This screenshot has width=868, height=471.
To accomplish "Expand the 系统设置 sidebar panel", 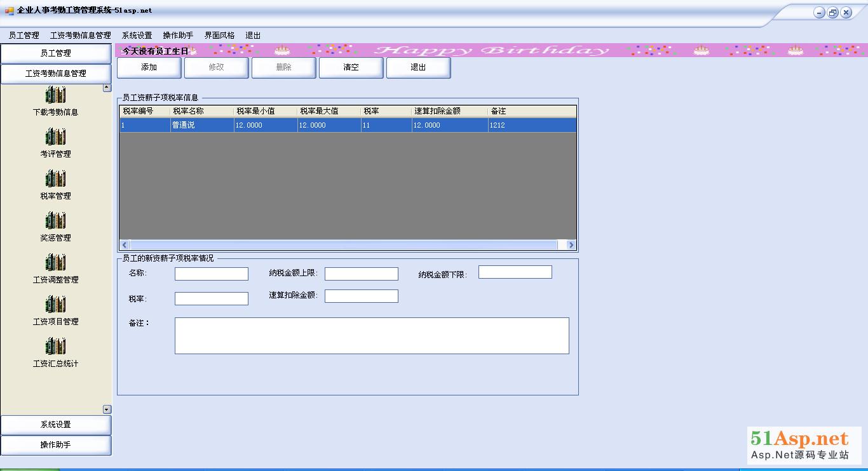I will 56,425.
